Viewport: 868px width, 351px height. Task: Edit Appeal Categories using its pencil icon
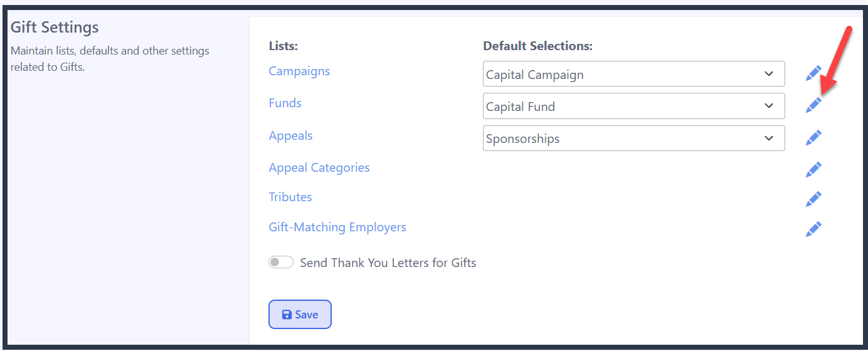tap(813, 169)
